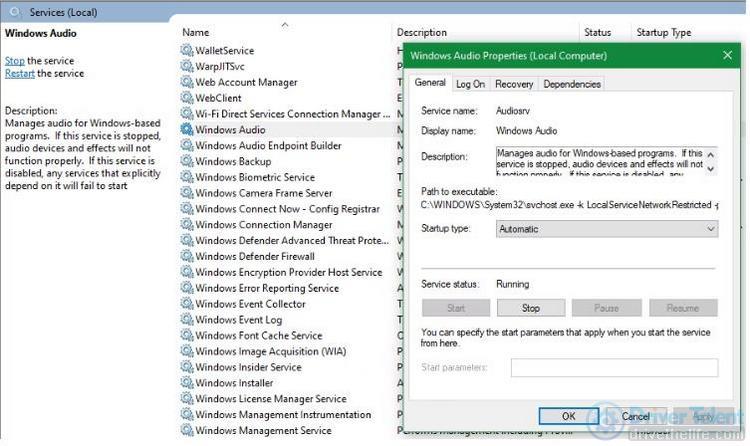Select the Windows Management Instrumentation service name
750x446 pixels.
click(283, 414)
